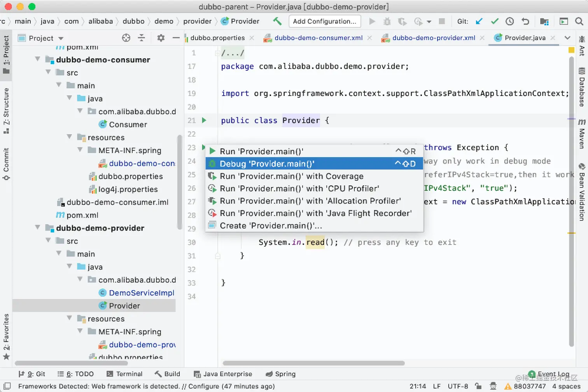Toggle the 7: Structure tool window tab

pyautogui.click(x=6, y=111)
